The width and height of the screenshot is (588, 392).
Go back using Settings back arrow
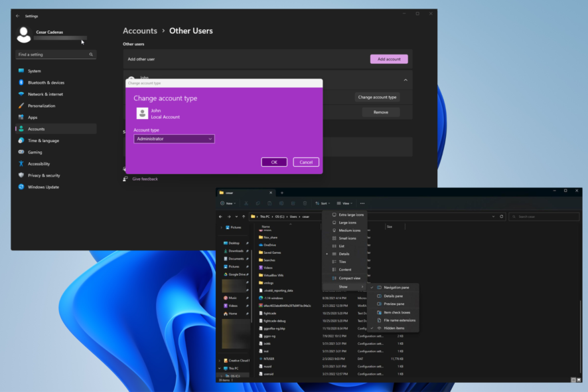(x=18, y=16)
